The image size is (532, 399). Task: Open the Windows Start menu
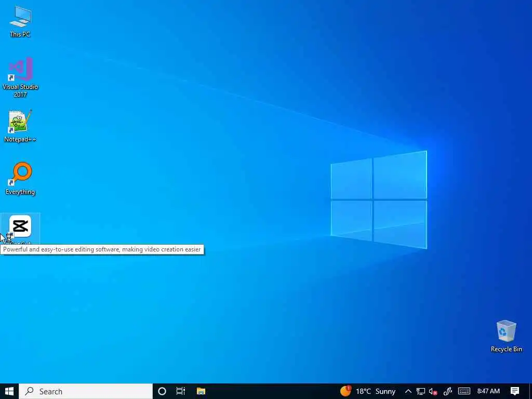coord(9,391)
